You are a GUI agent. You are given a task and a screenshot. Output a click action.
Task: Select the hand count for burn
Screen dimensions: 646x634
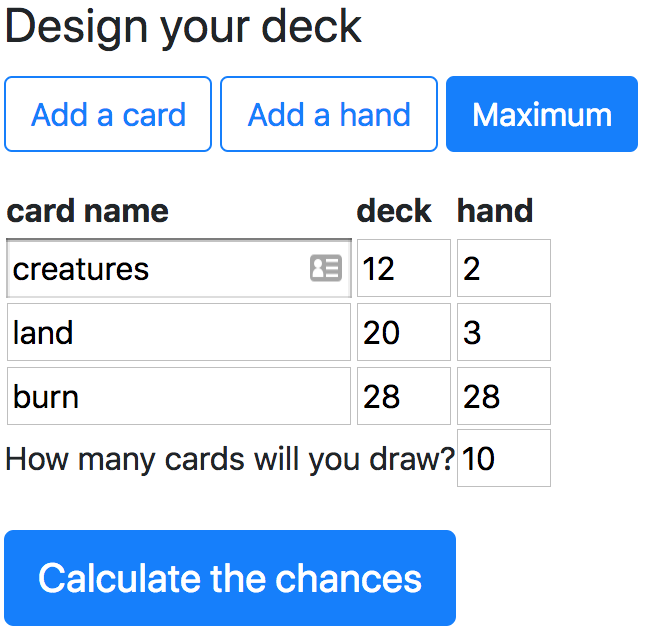tap(503, 396)
